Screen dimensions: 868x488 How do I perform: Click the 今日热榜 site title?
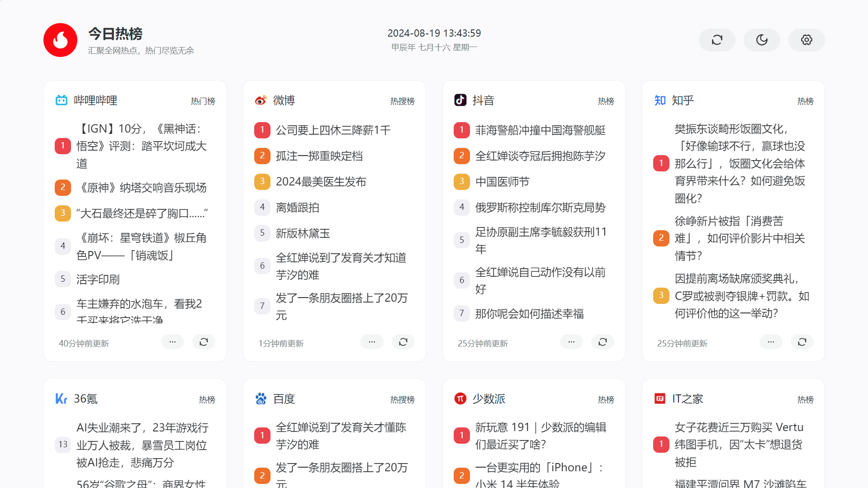tap(115, 33)
